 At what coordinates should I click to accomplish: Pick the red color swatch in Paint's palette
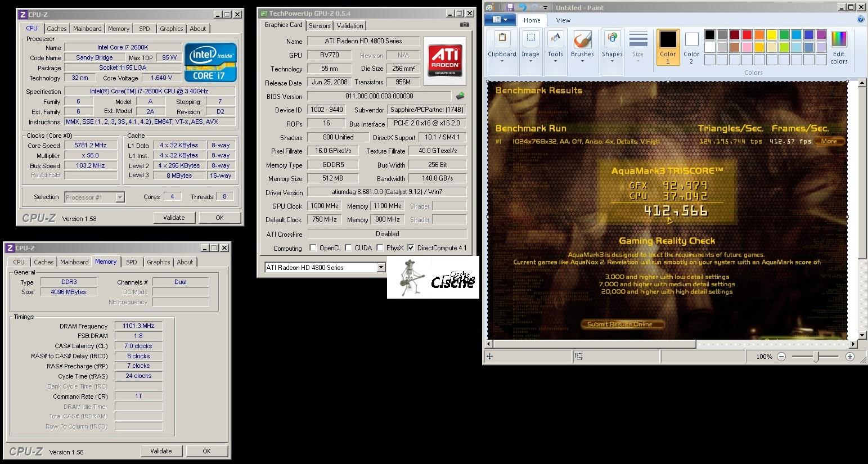747,35
